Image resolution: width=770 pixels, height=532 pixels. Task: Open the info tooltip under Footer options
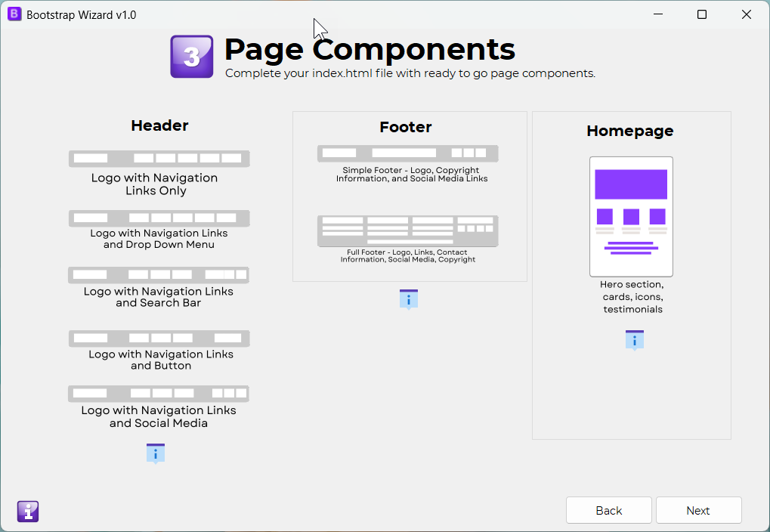408,299
